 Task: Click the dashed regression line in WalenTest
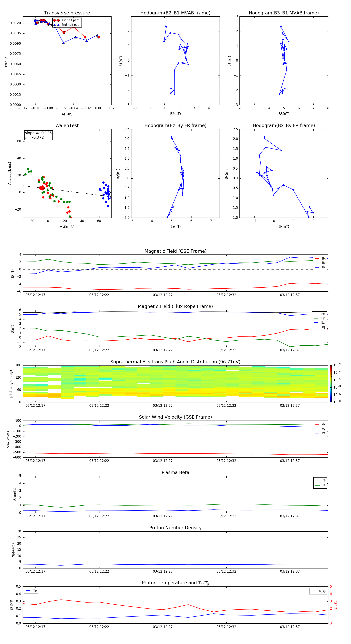67,191
